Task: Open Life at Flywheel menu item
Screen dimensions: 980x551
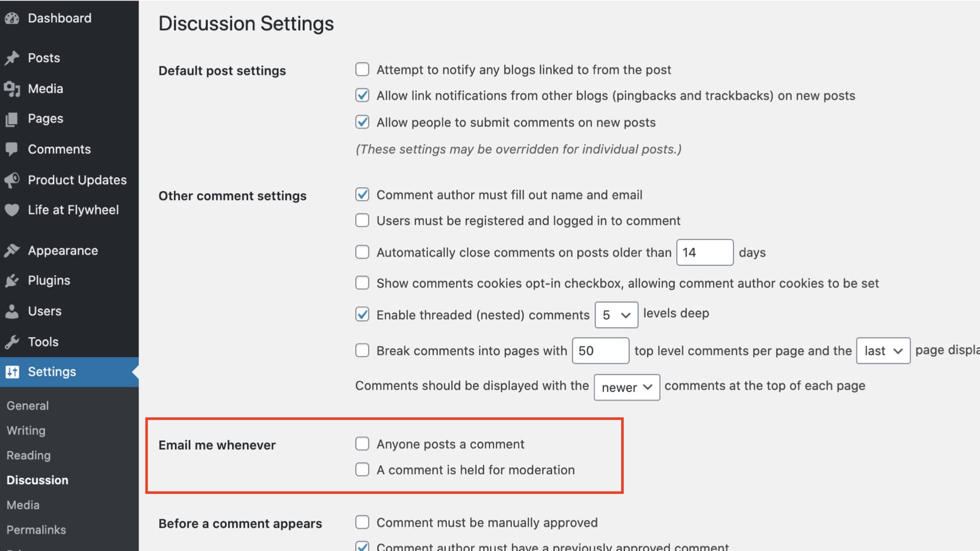Action: 73,210
